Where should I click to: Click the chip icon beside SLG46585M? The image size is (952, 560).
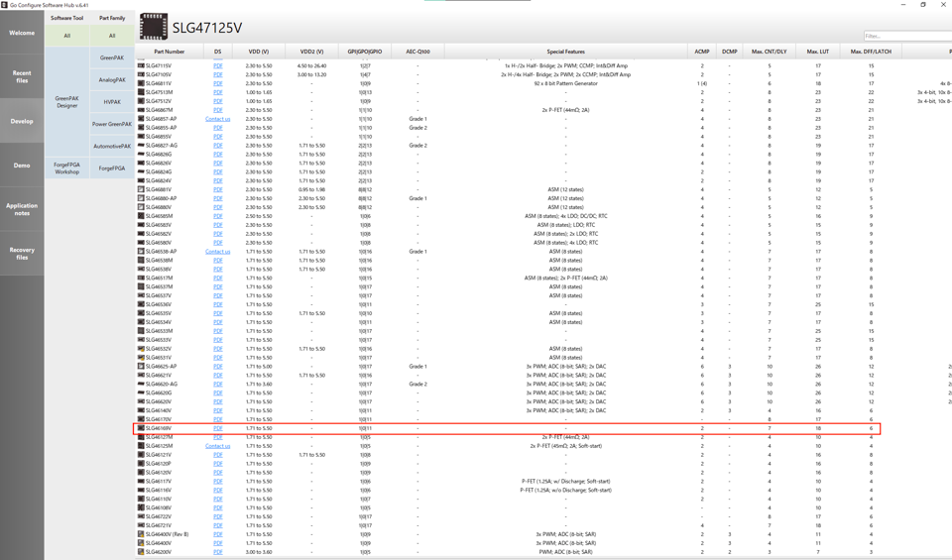141,216
